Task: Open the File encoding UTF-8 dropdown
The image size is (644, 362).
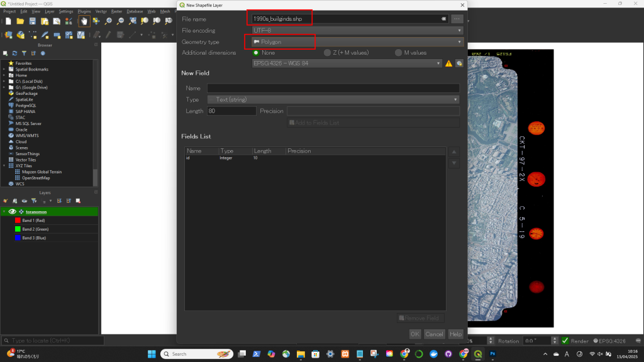Action: pos(357,30)
